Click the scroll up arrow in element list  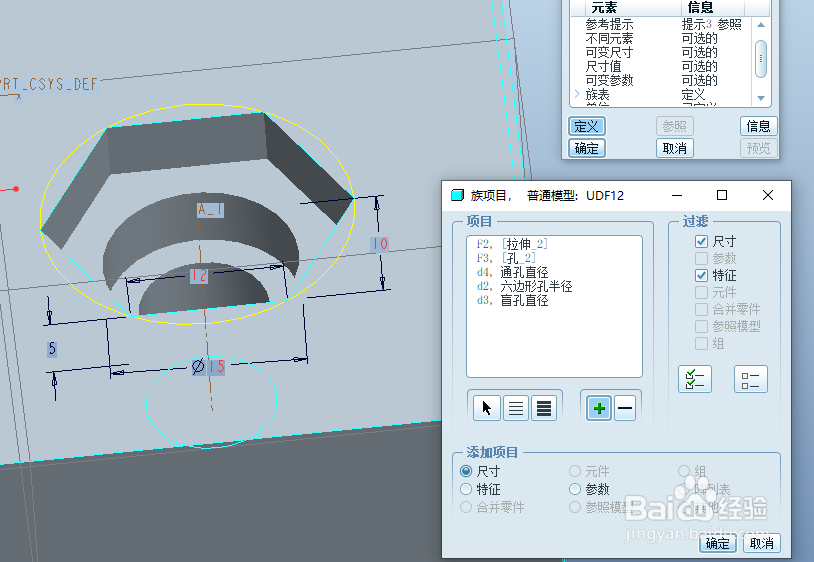click(x=761, y=24)
